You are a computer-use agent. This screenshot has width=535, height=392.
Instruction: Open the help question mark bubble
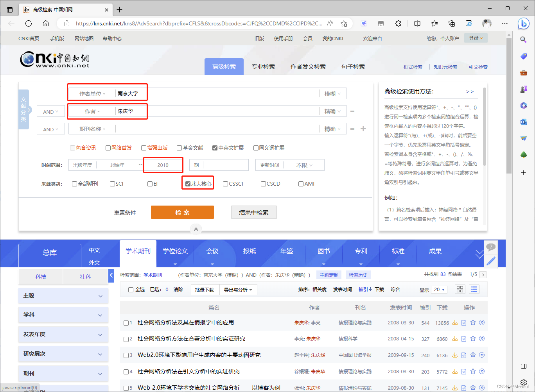[x=491, y=247]
